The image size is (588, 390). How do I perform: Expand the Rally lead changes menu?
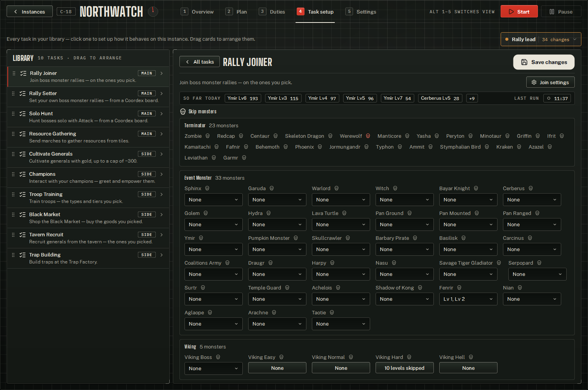(541, 40)
